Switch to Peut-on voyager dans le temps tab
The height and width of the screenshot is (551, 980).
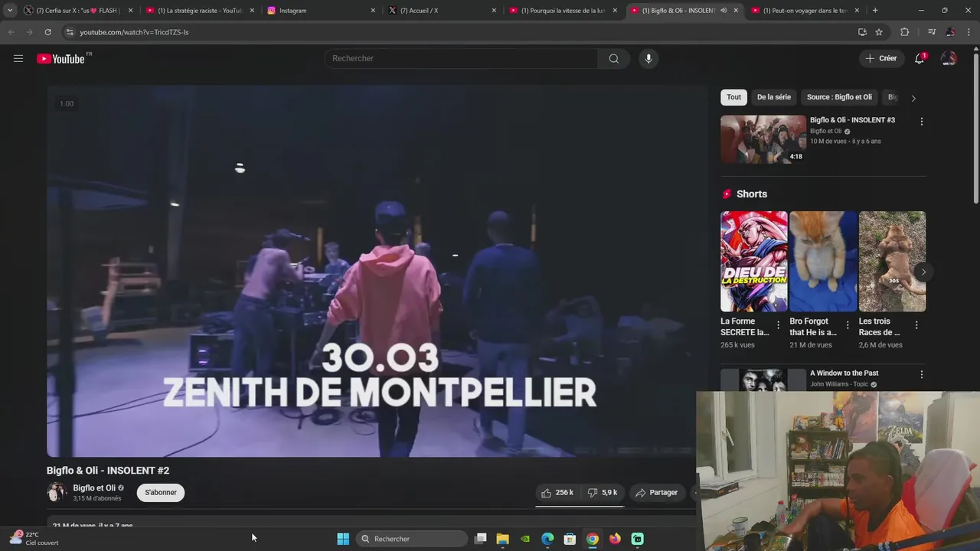[804, 11]
